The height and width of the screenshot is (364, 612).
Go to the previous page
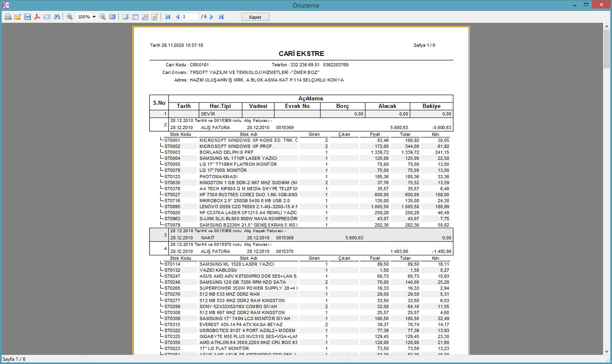pos(178,17)
